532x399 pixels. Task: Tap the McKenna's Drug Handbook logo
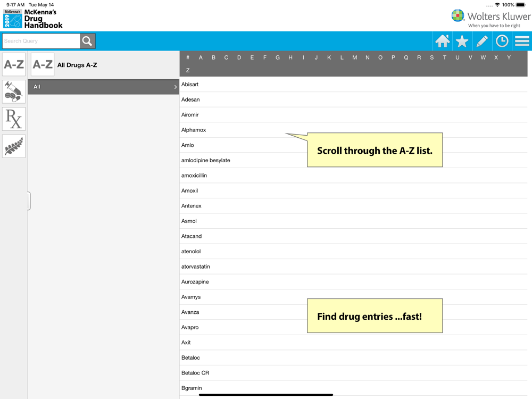click(x=33, y=19)
